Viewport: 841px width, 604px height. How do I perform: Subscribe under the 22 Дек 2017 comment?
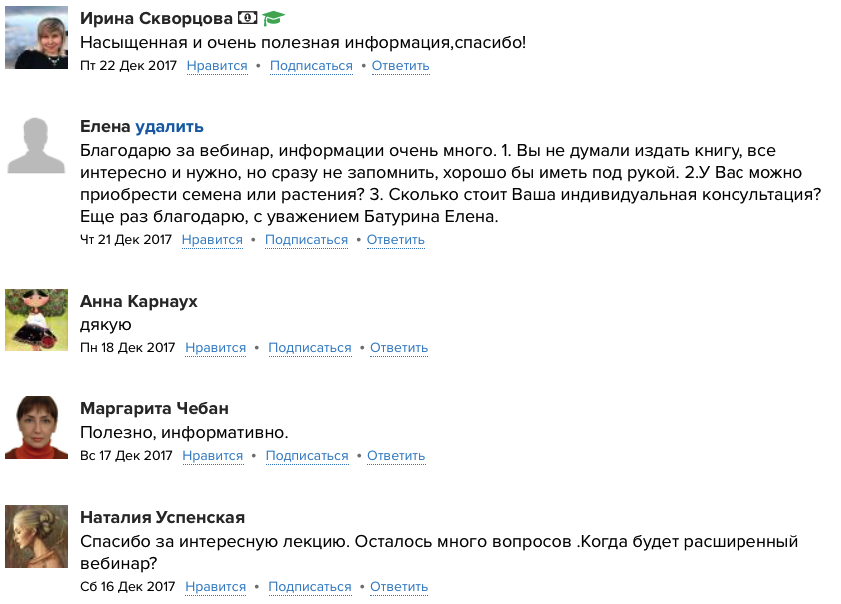point(311,66)
